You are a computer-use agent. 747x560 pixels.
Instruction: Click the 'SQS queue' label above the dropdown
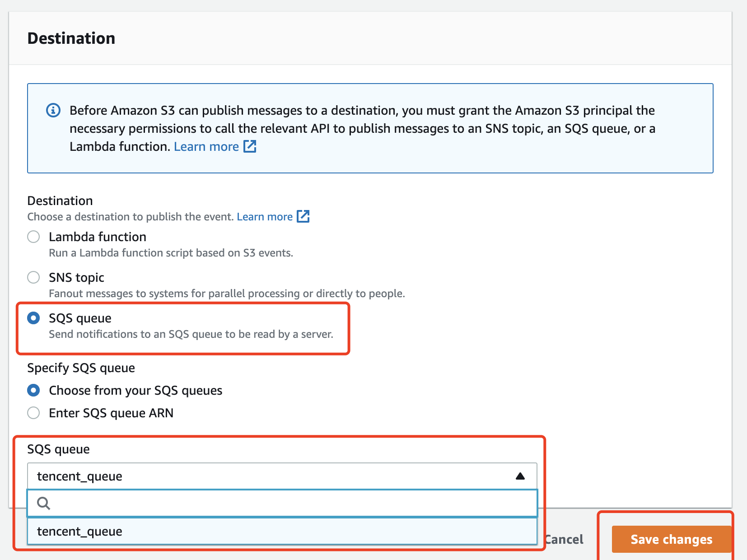click(58, 449)
